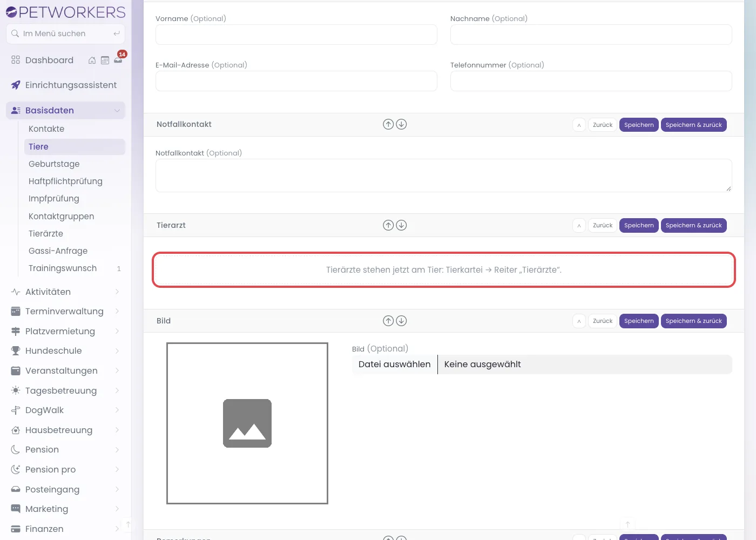This screenshot has height=540, width=756.
Task: Click the sun icon of Tagesbetreuung
Action: [16, 390]
